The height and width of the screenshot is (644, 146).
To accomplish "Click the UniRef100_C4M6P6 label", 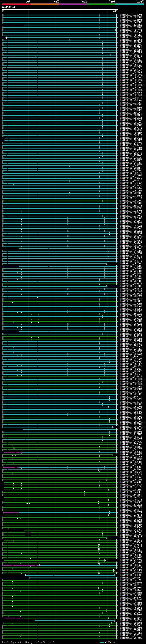I will pos(131,603).
